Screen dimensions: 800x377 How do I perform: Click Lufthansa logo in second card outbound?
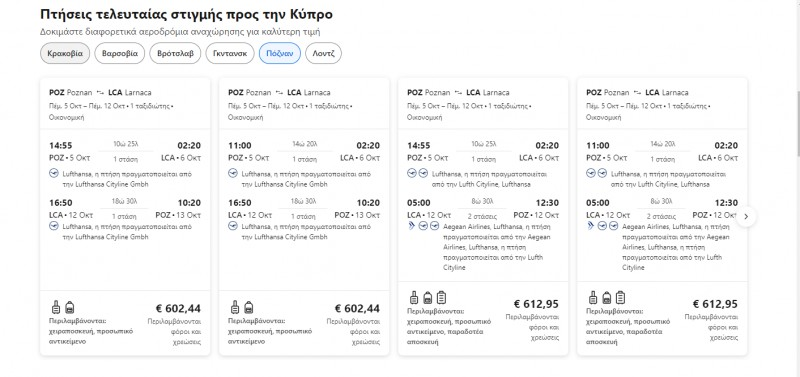[x=233, y=173]
